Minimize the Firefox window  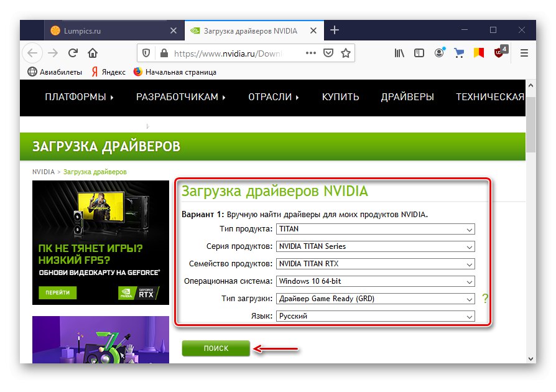point(465,30)
